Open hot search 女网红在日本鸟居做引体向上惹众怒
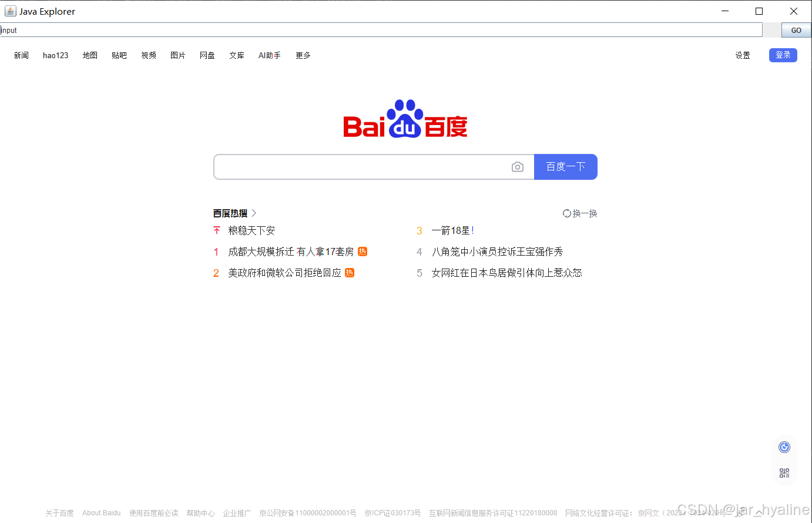 point(506,273)
